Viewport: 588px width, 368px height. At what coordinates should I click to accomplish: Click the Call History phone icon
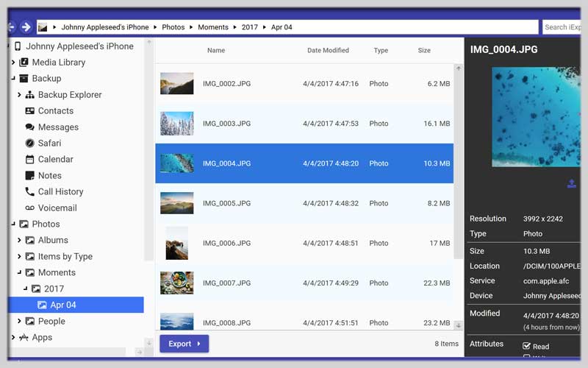(29, 191)
